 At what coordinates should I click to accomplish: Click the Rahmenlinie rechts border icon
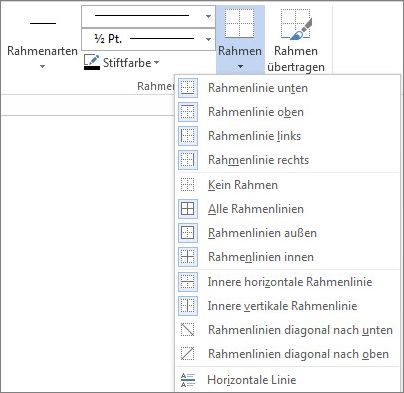tap(188, 160)
